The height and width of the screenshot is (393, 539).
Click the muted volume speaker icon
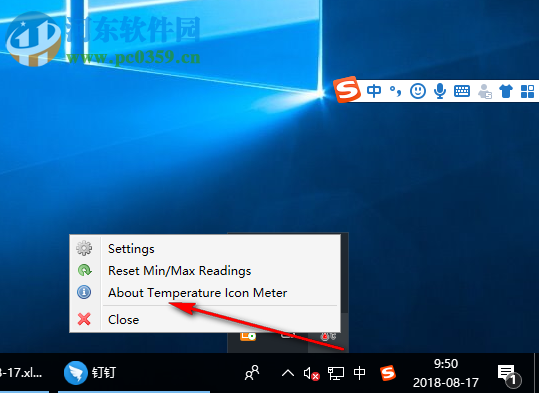click(x=311, y=373)
